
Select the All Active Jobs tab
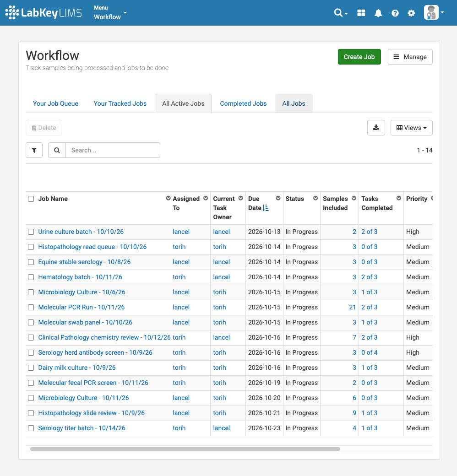(x=183, y=103)
